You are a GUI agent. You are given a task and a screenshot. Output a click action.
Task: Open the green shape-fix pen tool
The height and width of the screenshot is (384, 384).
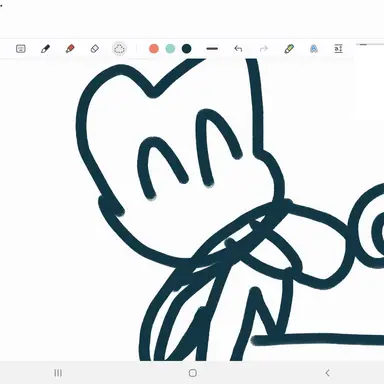click(289, 49)
